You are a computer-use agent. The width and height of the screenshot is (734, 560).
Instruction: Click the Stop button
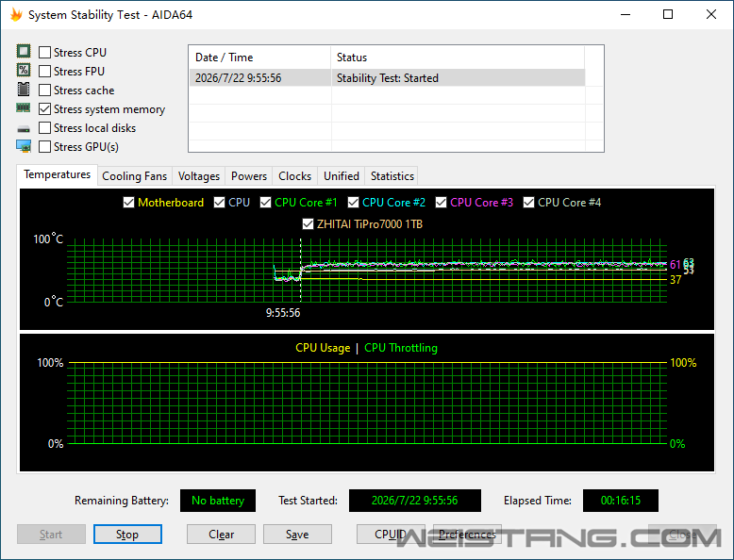tap(127, 535)
